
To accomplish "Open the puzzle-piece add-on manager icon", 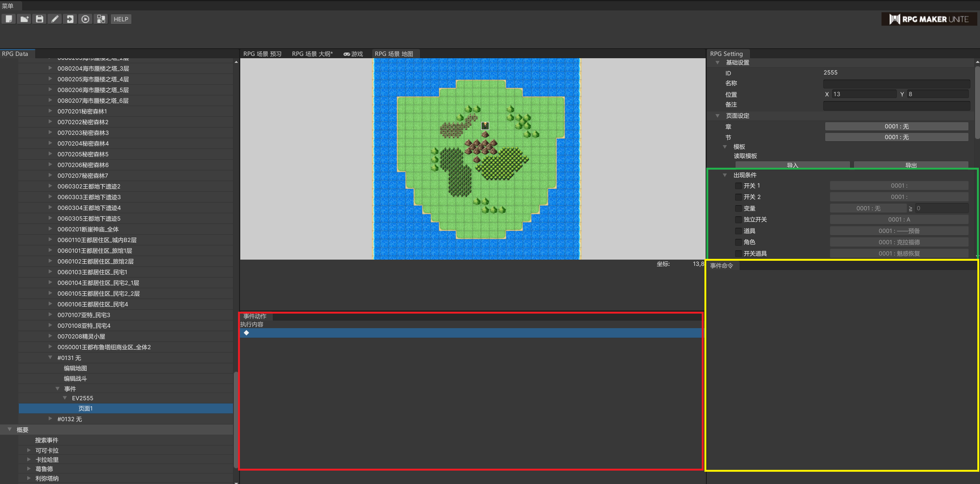I will tap(101, 19).
